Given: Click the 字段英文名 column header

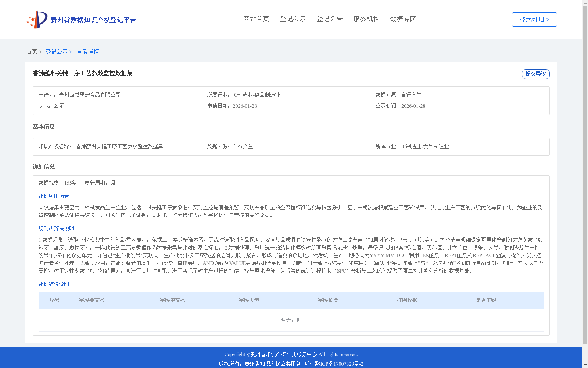Looking at the screenshot, I should point(92,300).
